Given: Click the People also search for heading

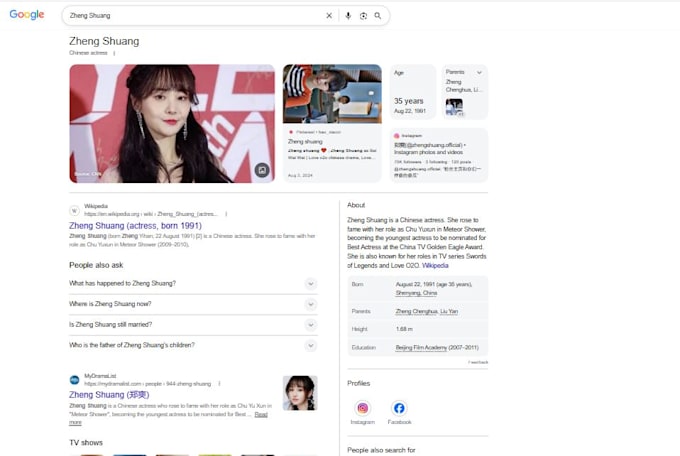Looking at the screenshot, I should tap(381, 450).
